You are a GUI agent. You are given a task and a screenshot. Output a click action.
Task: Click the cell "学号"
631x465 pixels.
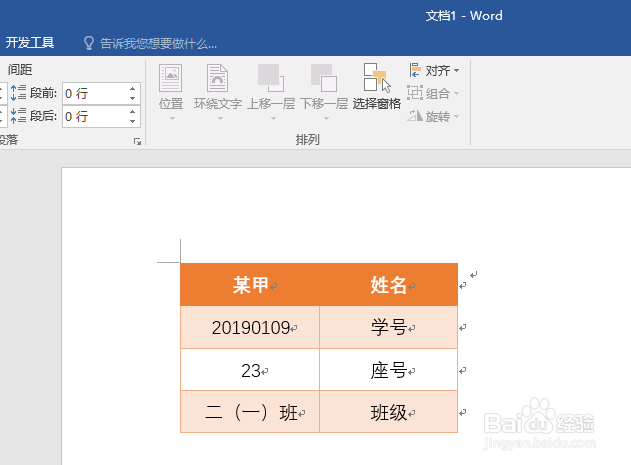point(389,327)
